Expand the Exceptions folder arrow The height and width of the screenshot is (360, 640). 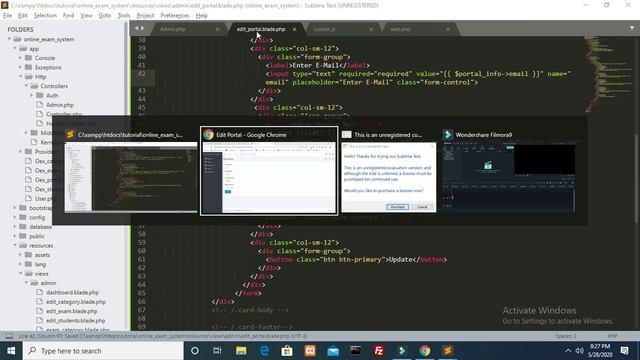[20, 67]
